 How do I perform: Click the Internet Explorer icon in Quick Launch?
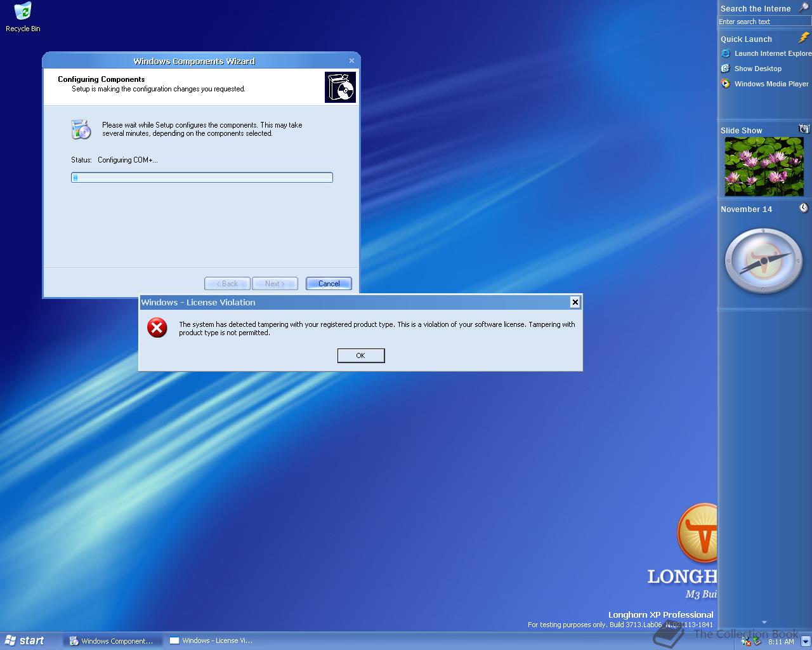tap(726, 53)
